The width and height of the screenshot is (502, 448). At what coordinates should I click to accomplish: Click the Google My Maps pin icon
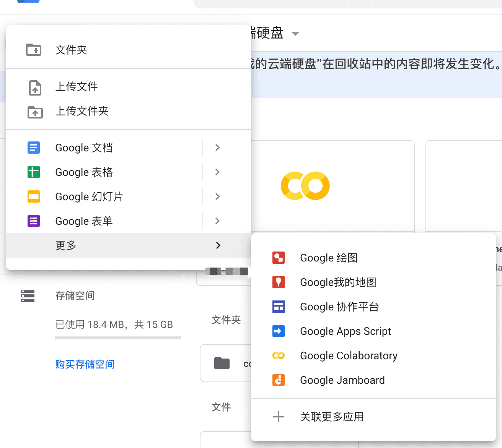[x=279, y=282]
